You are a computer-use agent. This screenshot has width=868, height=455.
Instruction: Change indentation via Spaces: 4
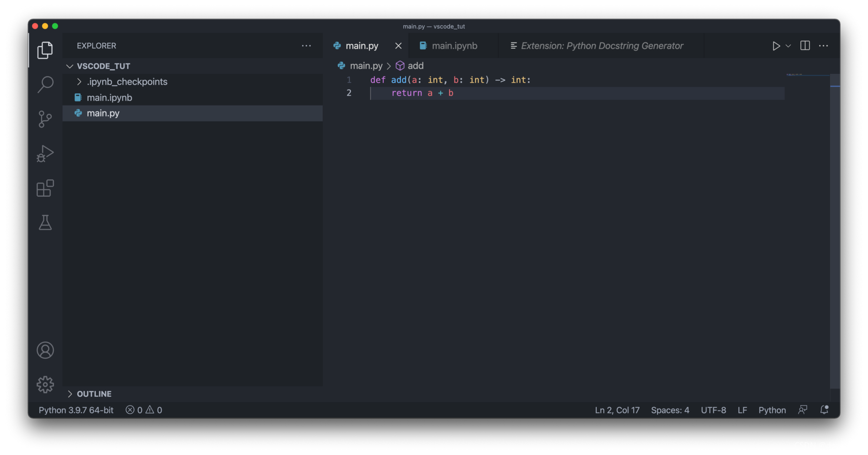[670, 410]
